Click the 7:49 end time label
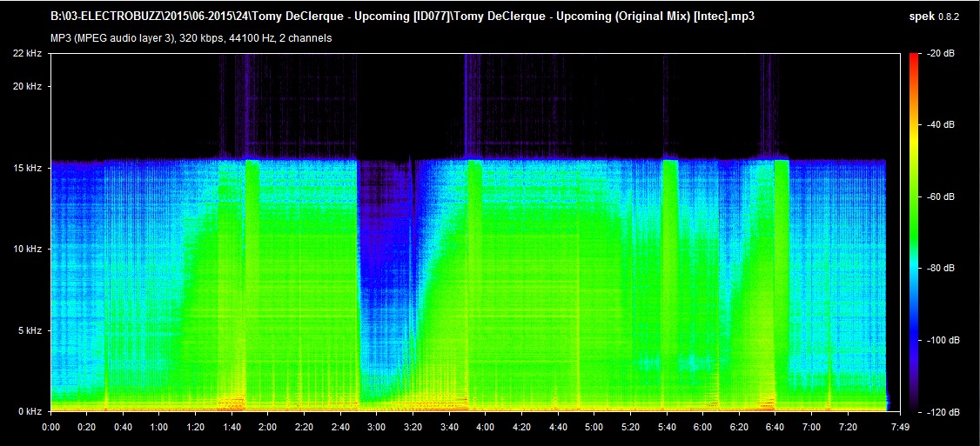Image resolution: width=980 pixels, height=446 pixels. point(900,427)
